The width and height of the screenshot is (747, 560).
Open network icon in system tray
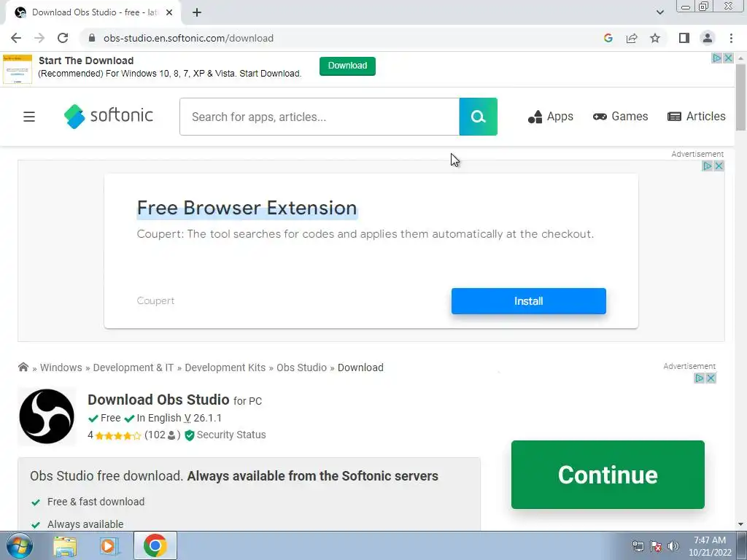coord(638,546)
